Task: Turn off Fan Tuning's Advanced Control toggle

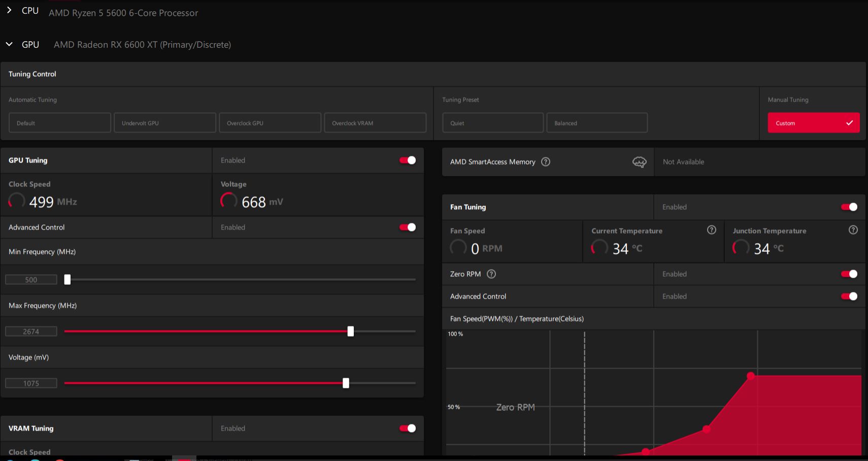Action: coord(849,297)
